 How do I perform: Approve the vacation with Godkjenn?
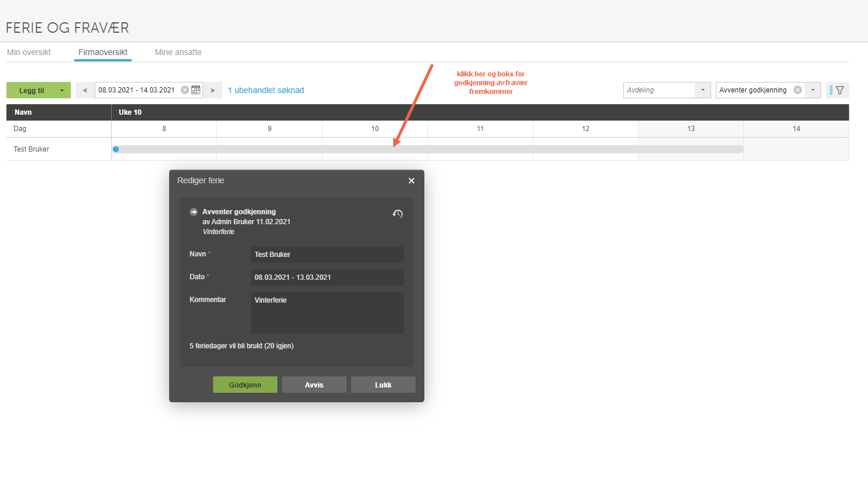click(x=245, y=385)
